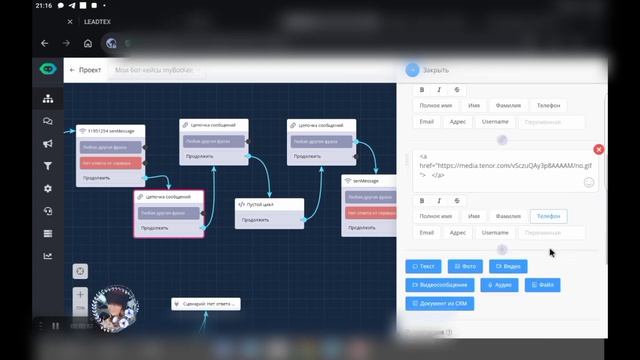Toggle italic below the tenor.com link box

pos(439,201)
